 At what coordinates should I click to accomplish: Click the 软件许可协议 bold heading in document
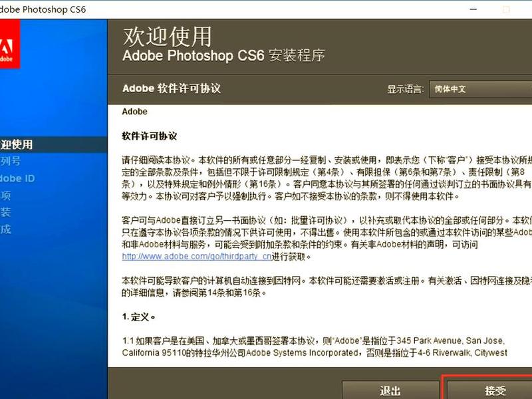click(x=149, y=136)
